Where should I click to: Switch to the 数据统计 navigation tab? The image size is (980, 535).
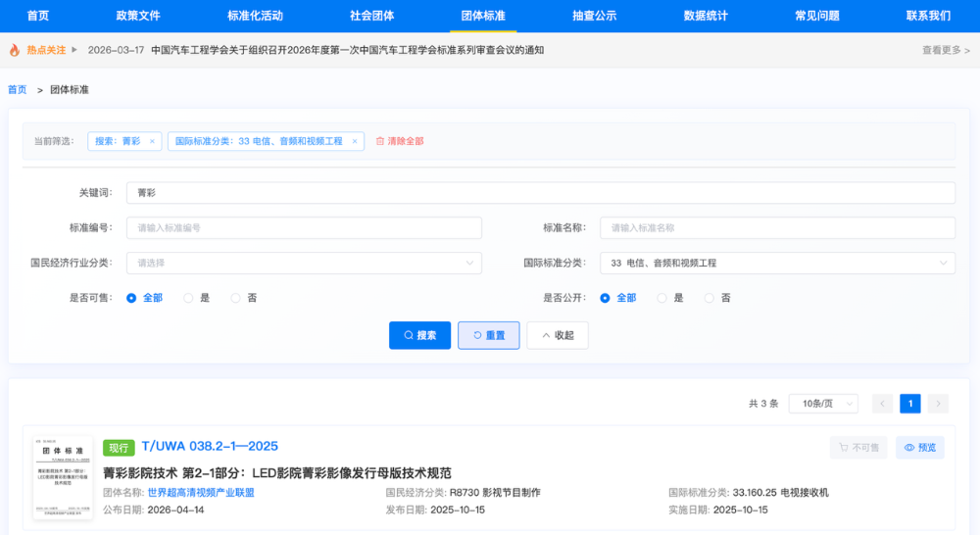[x=707, y=16]
